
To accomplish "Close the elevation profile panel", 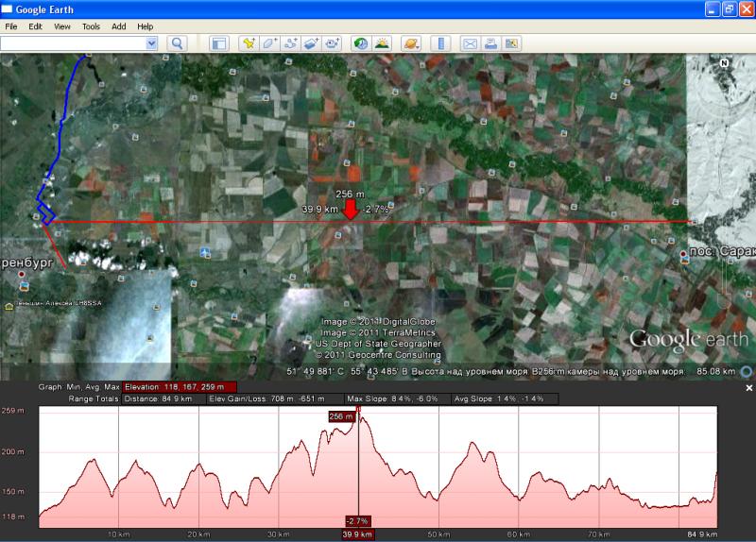I will tap(748, 388).
